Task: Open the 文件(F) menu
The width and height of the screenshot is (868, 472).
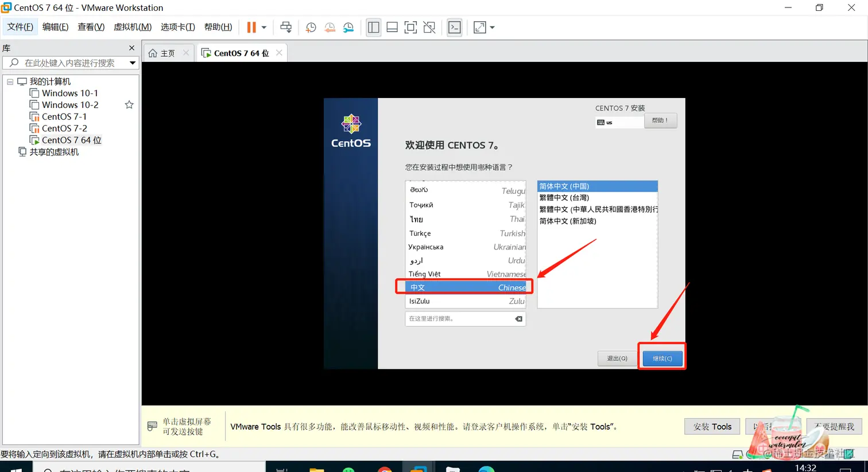Action: click(x=20, y=27)
